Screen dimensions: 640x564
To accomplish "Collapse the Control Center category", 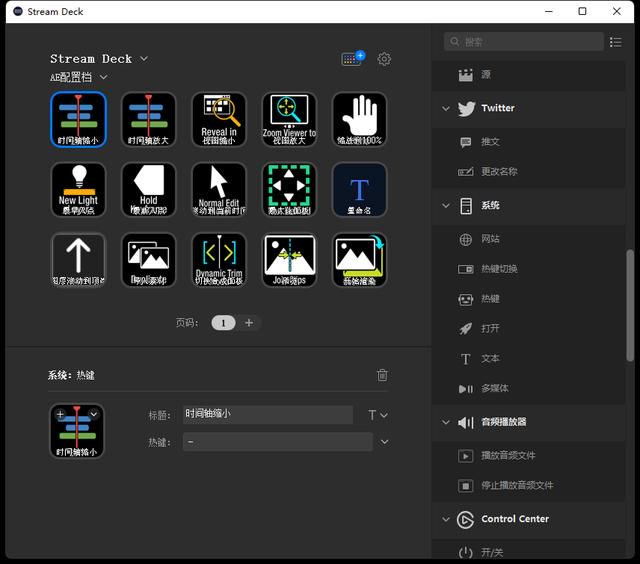I will [446, 519].
